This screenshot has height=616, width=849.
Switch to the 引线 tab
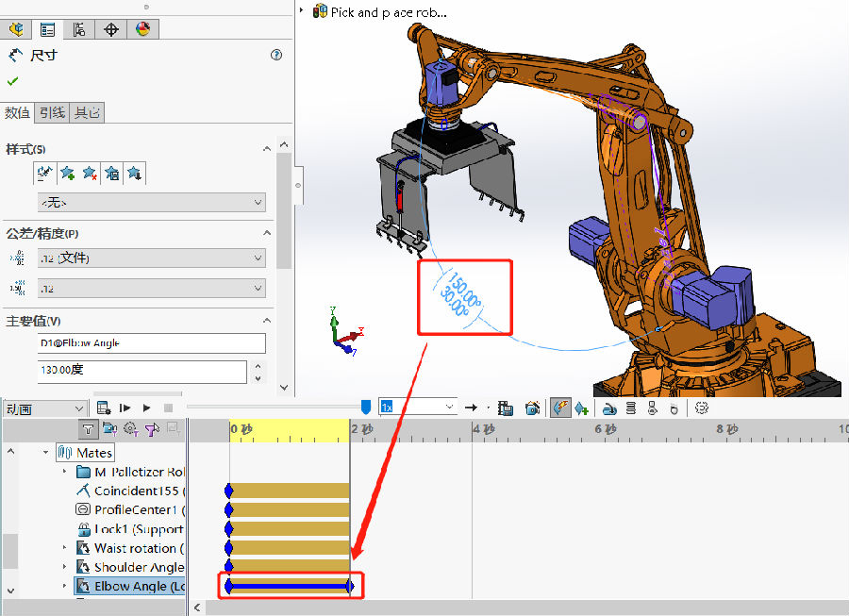pos(52,112)
